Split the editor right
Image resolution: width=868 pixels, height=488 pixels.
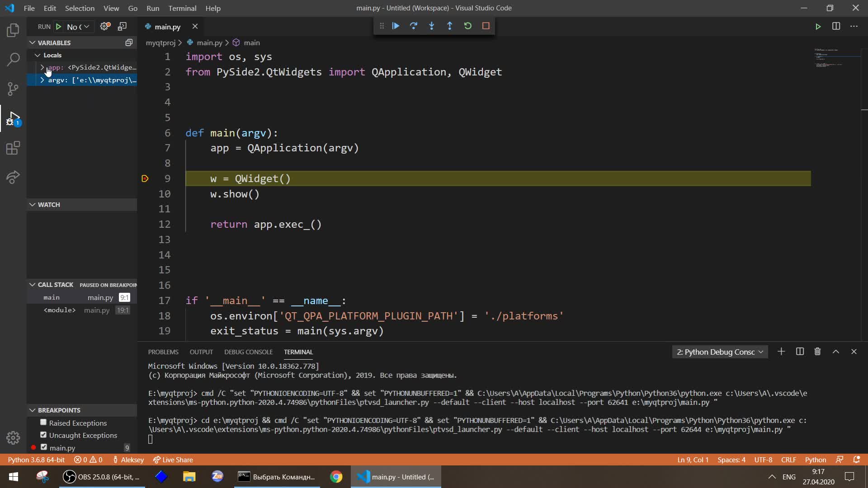836,26
